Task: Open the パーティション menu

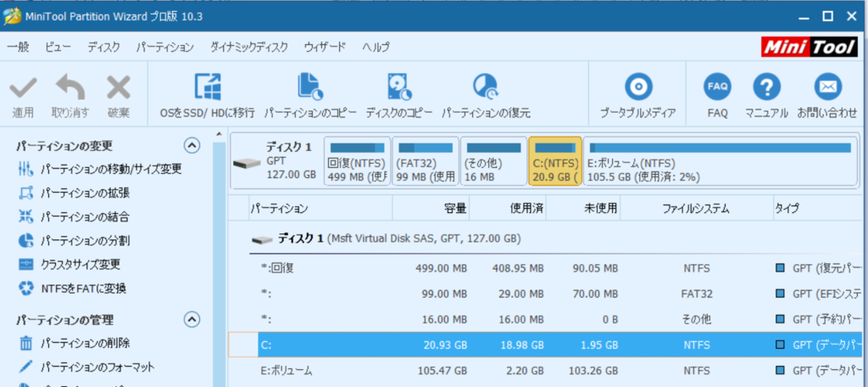Action: click(x=165, y=48)
